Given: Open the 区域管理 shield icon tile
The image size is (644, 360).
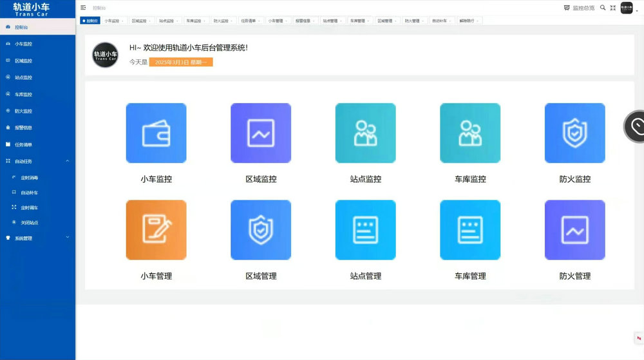Looking at the screenshot, I should click(261, 230).
